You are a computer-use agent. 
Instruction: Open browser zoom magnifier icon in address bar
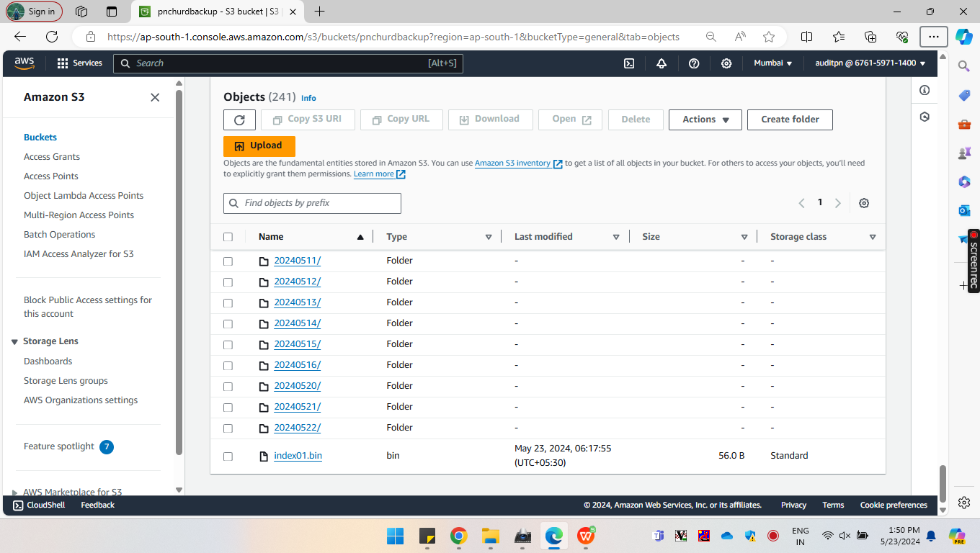tap(711, 37)
